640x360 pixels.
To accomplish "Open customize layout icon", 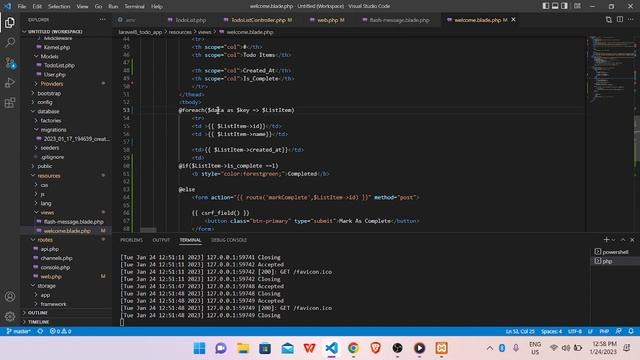I will (x=577, y=6).
